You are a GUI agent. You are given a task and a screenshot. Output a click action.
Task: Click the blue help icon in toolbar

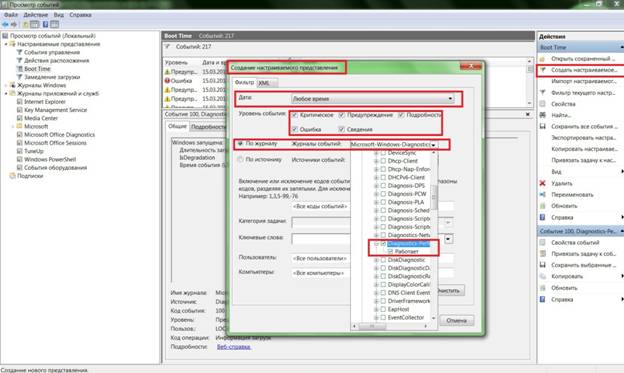[45, 25]
